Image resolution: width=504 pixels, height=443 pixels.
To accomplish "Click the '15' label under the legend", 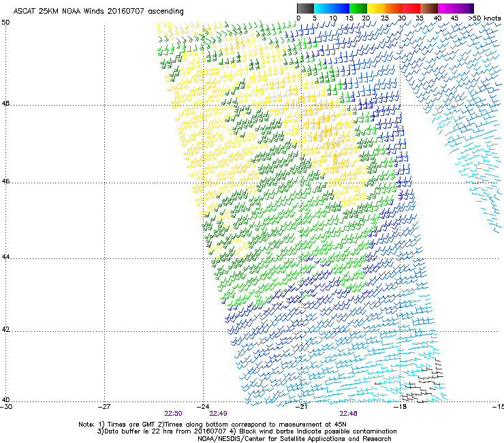I will (349, 18).
